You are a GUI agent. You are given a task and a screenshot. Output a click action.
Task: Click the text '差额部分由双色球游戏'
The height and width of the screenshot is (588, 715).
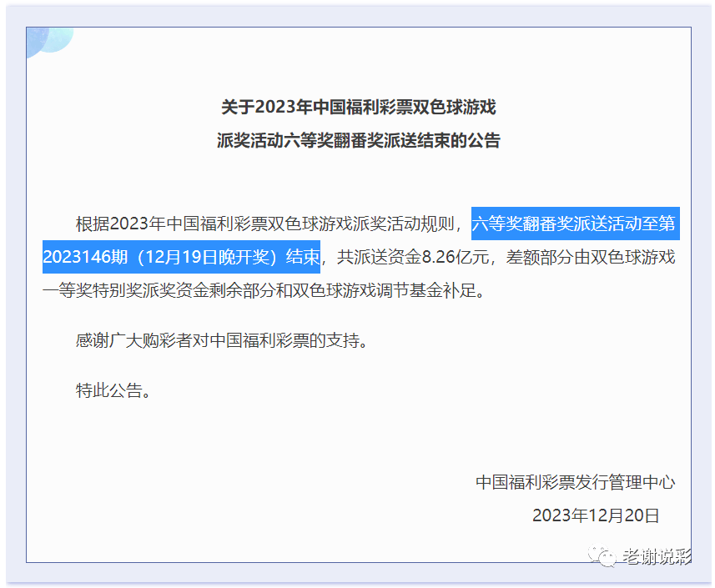point(591,257)
